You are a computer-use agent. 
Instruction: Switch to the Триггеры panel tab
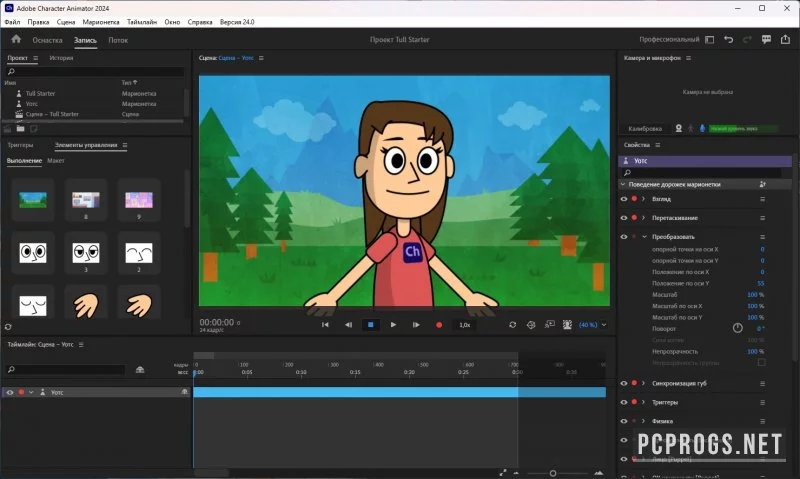pyautogui.click(x=20, y=145)
